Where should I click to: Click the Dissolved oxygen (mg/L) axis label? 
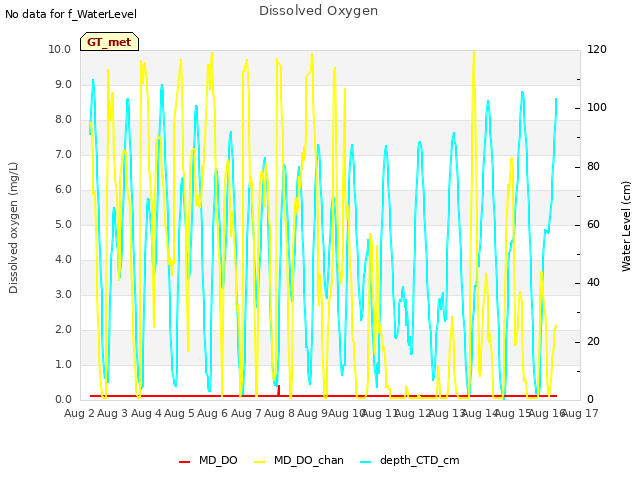point(13,228)
